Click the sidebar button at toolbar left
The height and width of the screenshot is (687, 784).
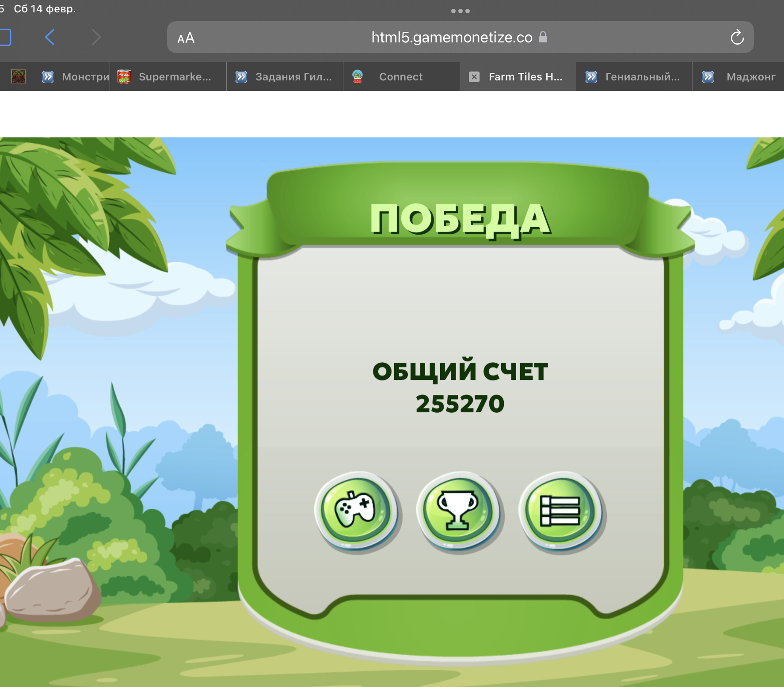click(4, 37)
